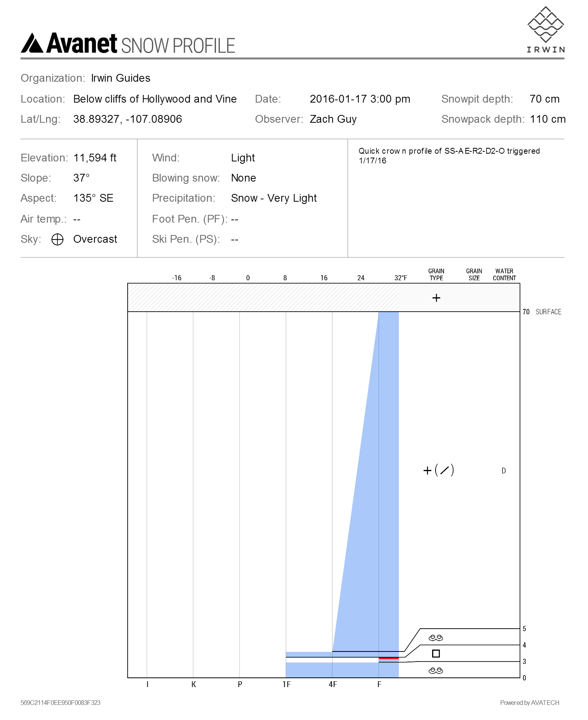Image resolution: width=588 pixels, height=720 pixels.
Task: Select the observer name 'Zach Guy'
Action: pyautogui.click(x=333, y=119)
